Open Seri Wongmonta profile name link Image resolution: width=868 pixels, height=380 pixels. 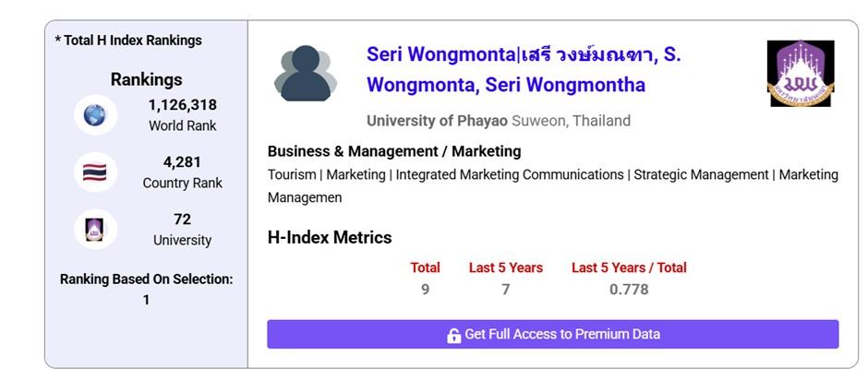coord(524,70)
